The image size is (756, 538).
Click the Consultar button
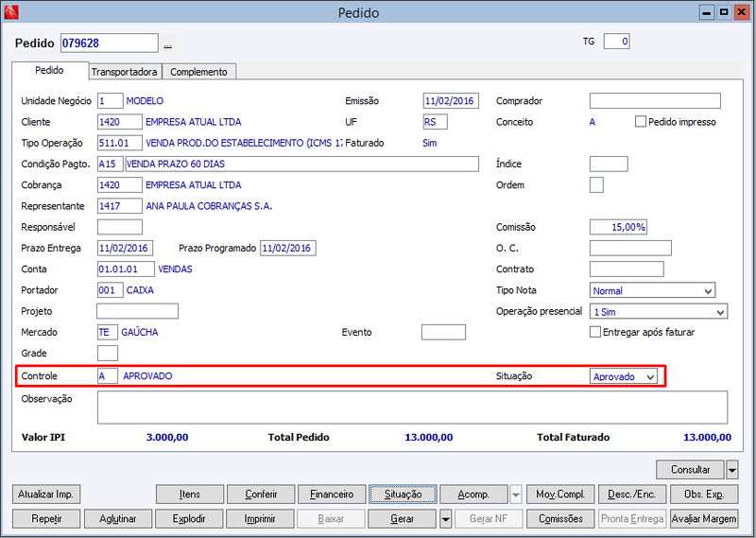pyautogui.click(x=690, y=470)
